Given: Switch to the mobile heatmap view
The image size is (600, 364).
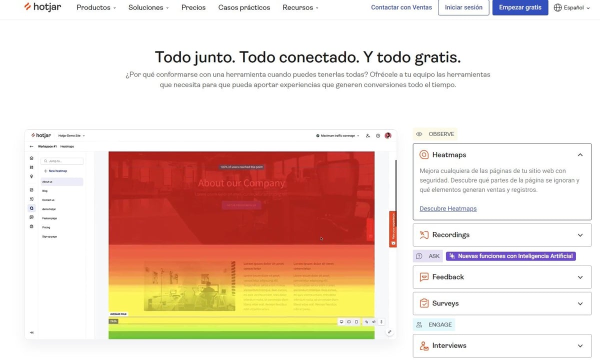Looking at the screenshot, I should click(356, 322).
